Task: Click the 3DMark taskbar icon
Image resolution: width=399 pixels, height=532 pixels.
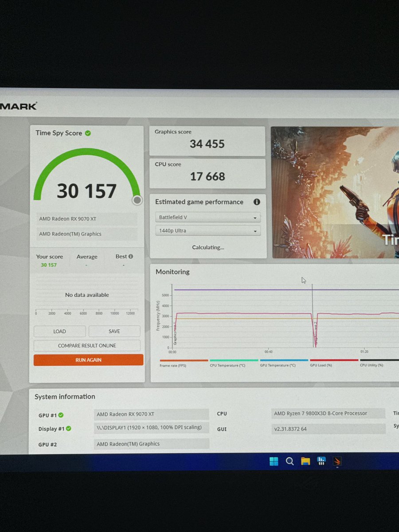Action: 337,462
